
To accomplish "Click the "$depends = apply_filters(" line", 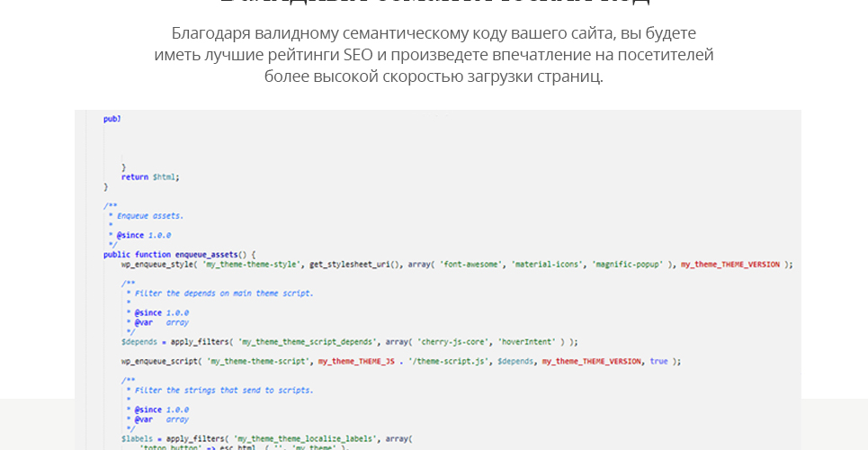I will pos(349,342).
